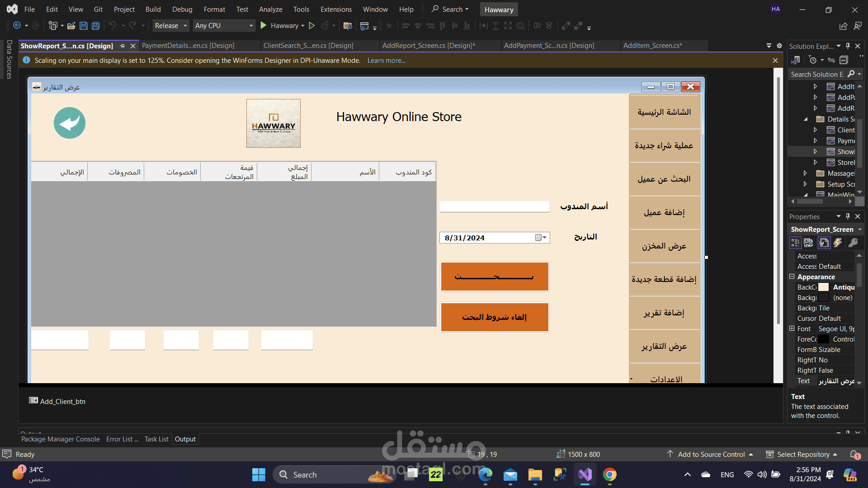868x488 pixels.
Task: Click the Property Pages wrench icon
Action: (x=853, y=243)
